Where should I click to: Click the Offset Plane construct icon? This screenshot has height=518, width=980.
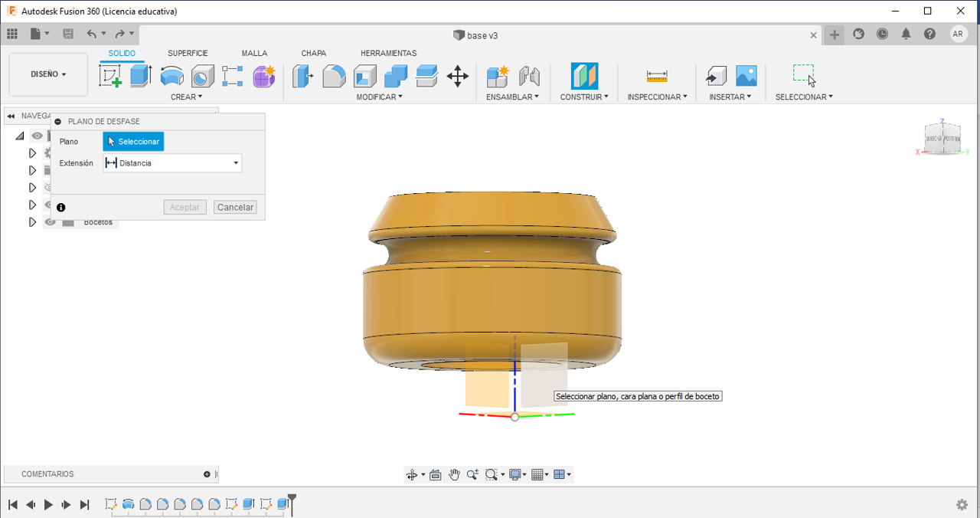point(584,76)
